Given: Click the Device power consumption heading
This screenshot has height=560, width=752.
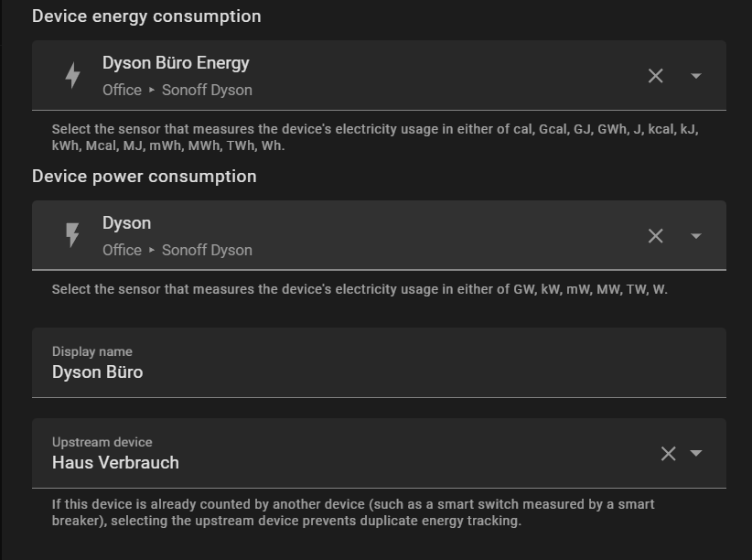Looking at the screenshot, I should (145, 177).
